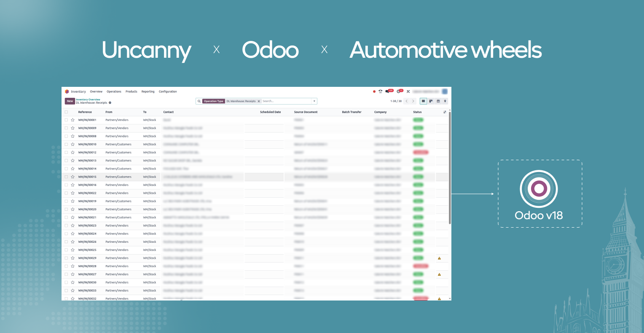Check the row for WH/IN/00015
Viewport: 644px width, 333px height.
pyautogui.click(x=66, y=177)
